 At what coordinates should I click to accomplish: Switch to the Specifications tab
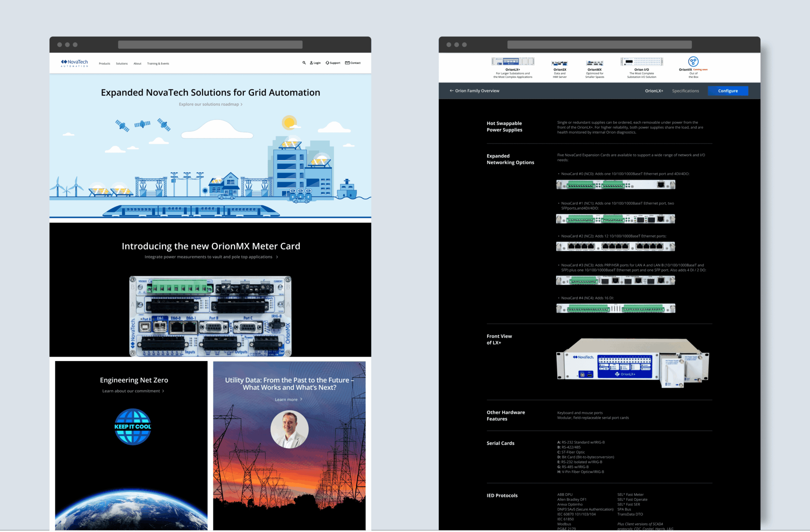(685, 91)
